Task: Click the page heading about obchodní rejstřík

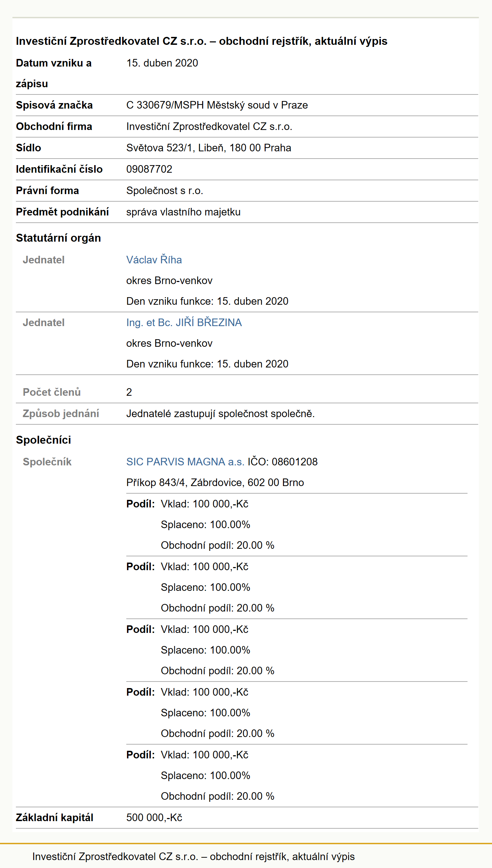Action: coord(201,41)
